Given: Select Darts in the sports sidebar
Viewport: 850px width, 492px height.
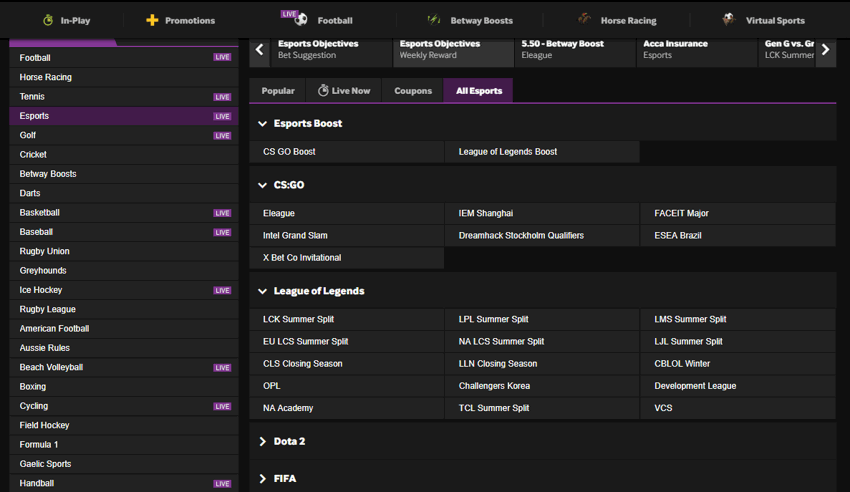Looking at the screenshot, I should (x=124, y=193).
